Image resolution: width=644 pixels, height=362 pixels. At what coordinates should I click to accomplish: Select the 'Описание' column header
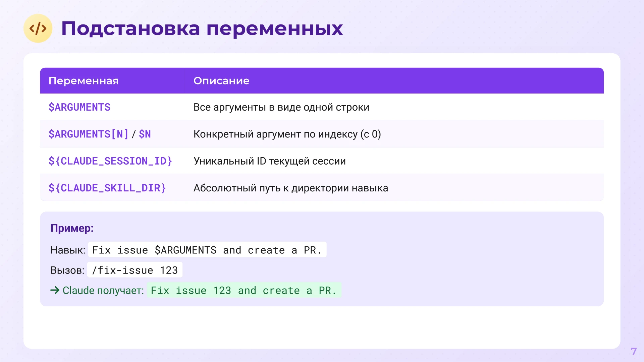(221, 80)
